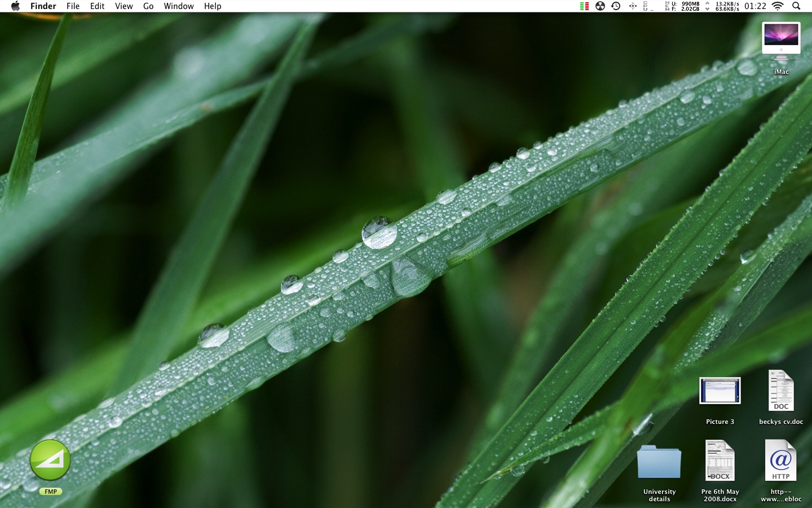Open the Finder application menu
The height and width of the screenshot is (508, 812).
tap(43, 6)
